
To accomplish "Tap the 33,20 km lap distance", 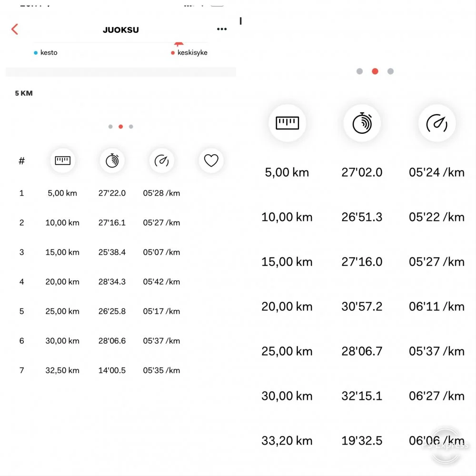I will pos(287,441).
